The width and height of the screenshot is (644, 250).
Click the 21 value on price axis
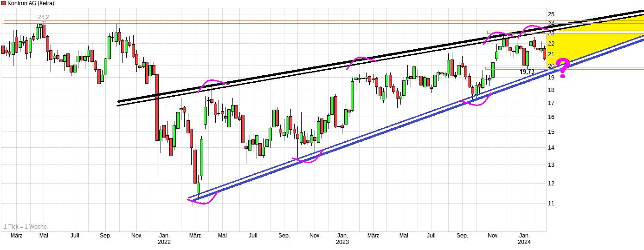tap(551, 54)
